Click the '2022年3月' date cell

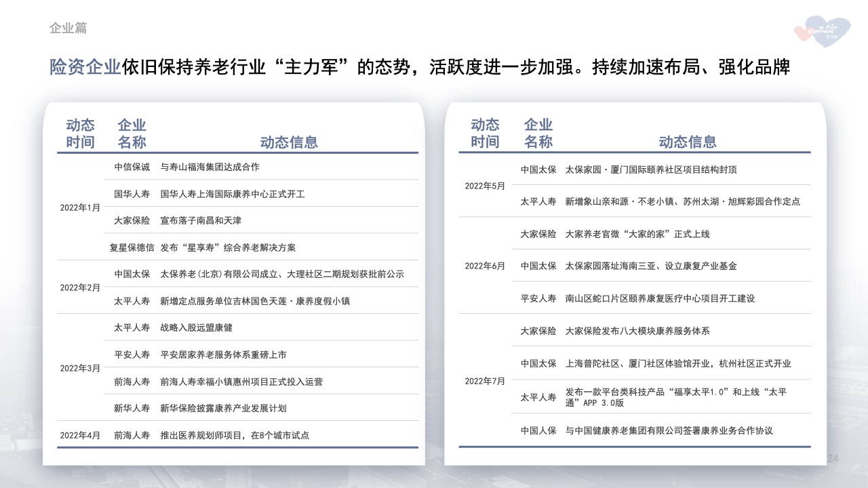pos(80,368)
